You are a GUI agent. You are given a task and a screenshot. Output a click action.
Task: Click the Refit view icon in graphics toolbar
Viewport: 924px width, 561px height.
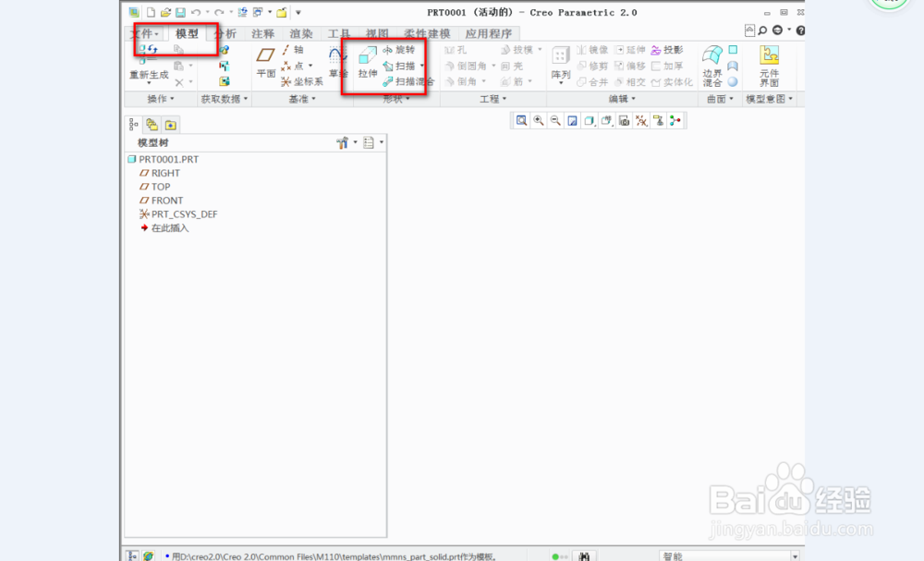[521, 121]
